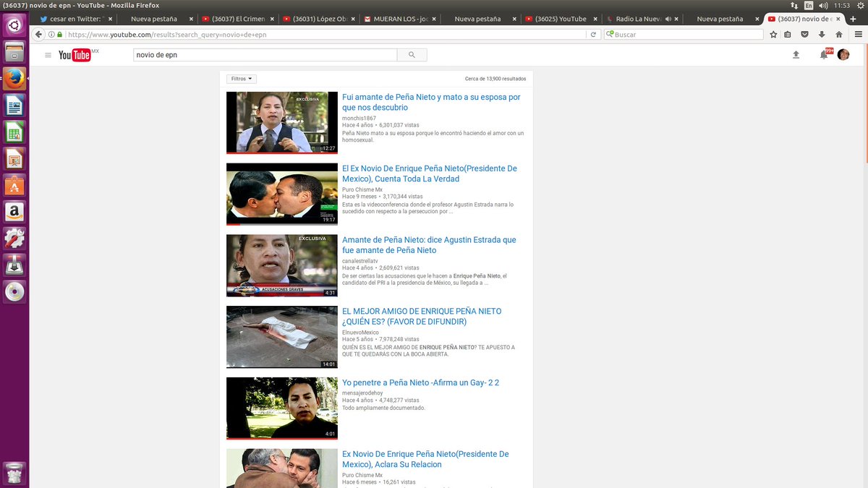Play the 19:17 video thumbnail
This screenshot has height=488, width=868.
(x=282, y=194)
